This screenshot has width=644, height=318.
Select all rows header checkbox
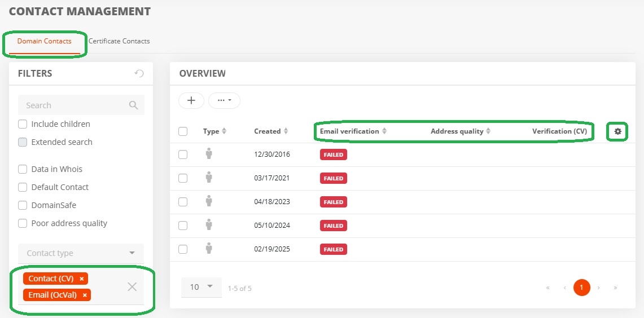pos(183,131)
